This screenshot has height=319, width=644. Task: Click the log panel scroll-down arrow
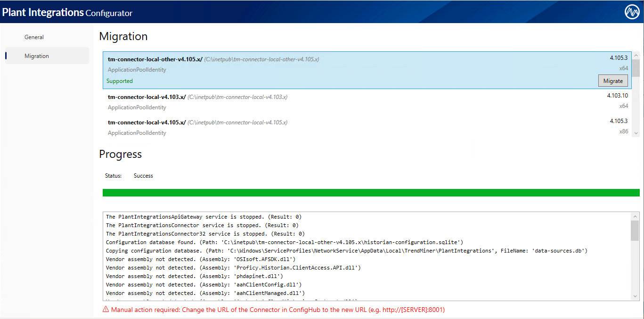[635, 297]
